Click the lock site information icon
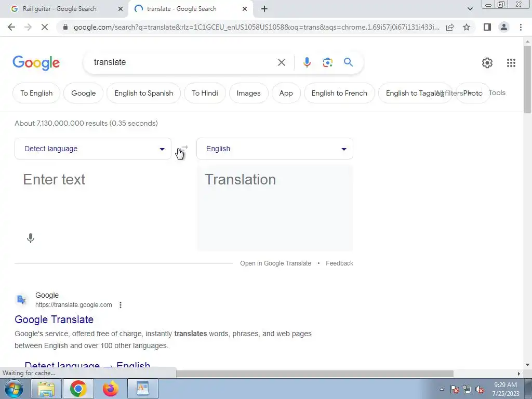This screenshot has height=399, width=532. (x=65, y=27)
